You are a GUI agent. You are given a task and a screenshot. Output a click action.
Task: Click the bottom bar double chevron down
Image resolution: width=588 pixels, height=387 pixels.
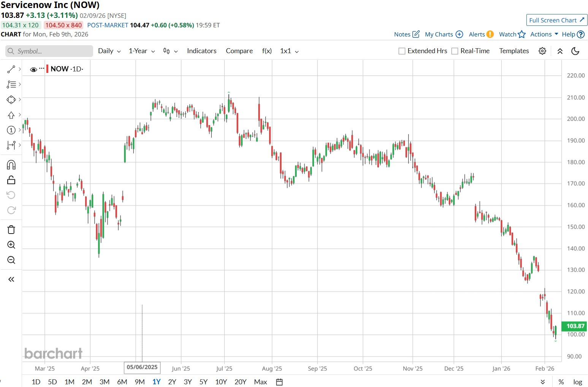coord(543,382)
